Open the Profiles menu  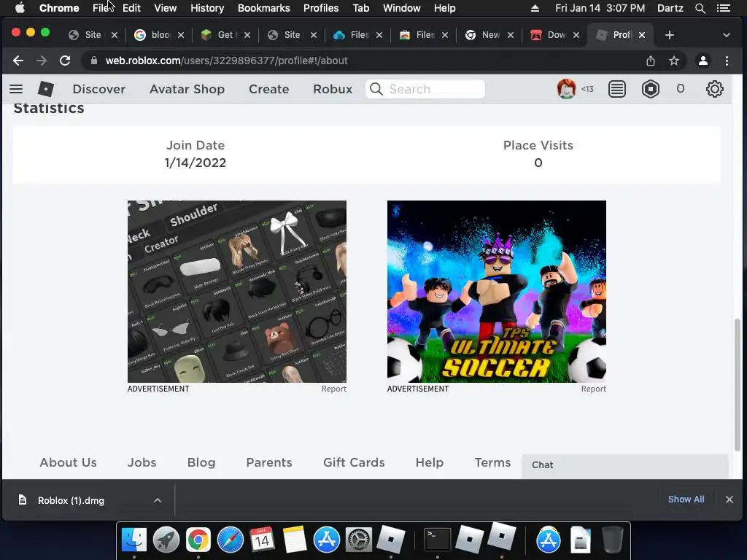321,8
